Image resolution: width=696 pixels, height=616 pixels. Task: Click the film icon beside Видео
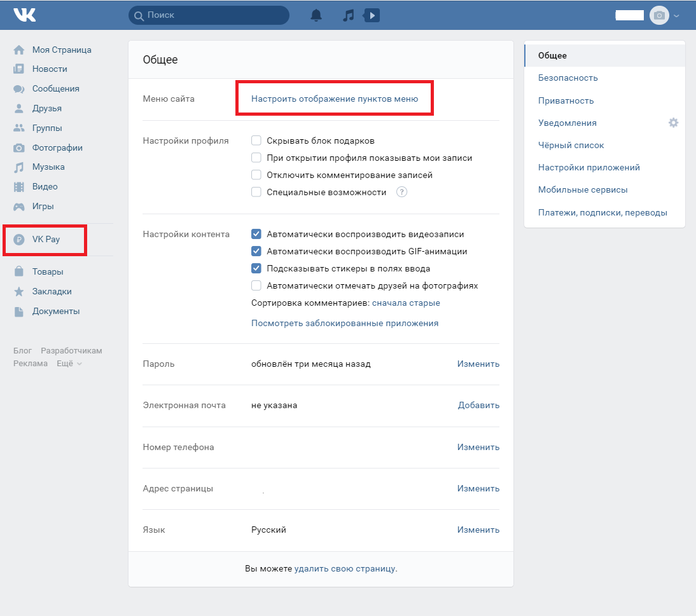pyautogui.click(x=18, y=187)
